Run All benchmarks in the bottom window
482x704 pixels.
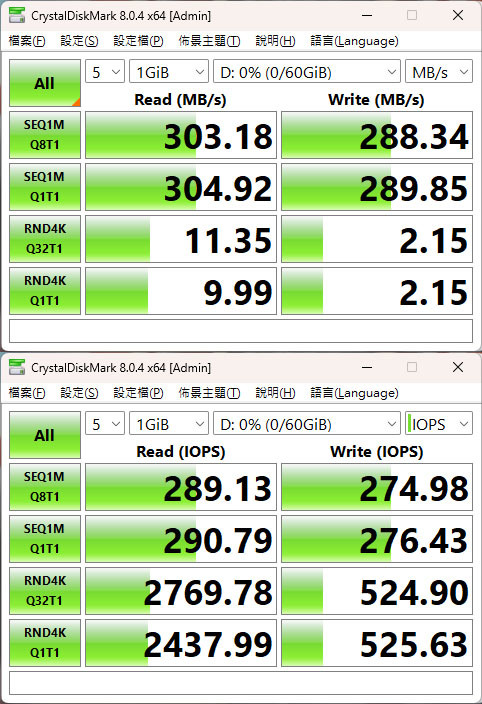(45, 435)
